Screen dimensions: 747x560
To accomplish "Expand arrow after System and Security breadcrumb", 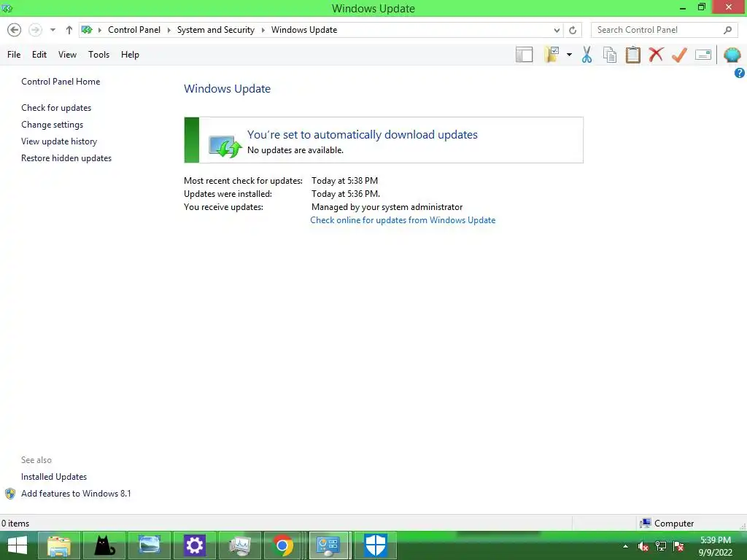I will (x=263, y=30).
